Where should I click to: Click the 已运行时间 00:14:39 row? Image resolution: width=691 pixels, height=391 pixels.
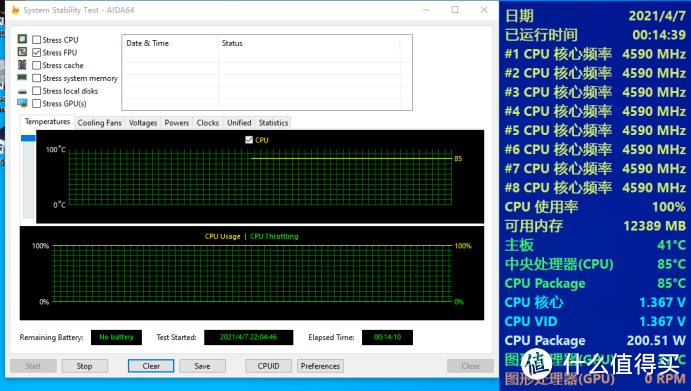pos(595,34)
